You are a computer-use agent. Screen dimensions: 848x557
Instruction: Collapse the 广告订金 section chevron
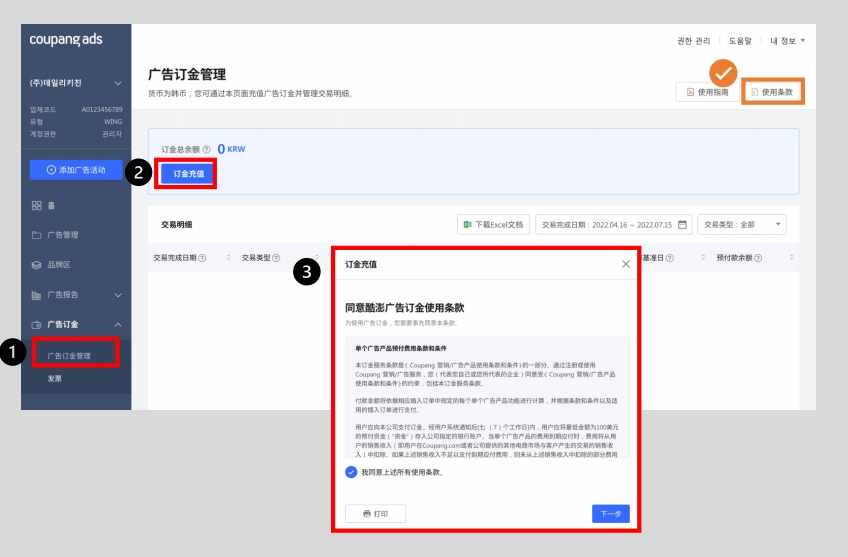118,324
